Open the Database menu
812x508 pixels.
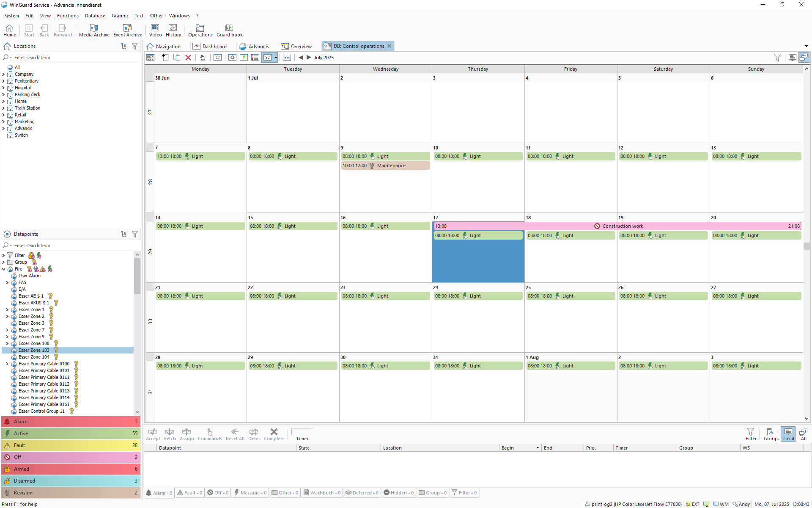click(95, 16)
